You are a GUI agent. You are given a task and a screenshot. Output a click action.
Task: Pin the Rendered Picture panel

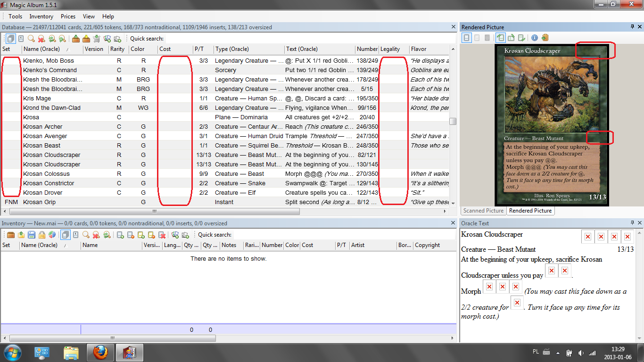tap(632, 27)
